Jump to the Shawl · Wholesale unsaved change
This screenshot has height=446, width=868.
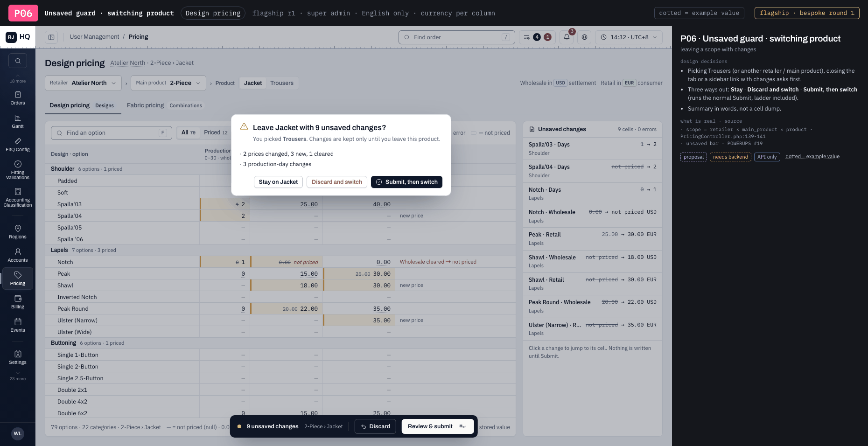[593, 261]
